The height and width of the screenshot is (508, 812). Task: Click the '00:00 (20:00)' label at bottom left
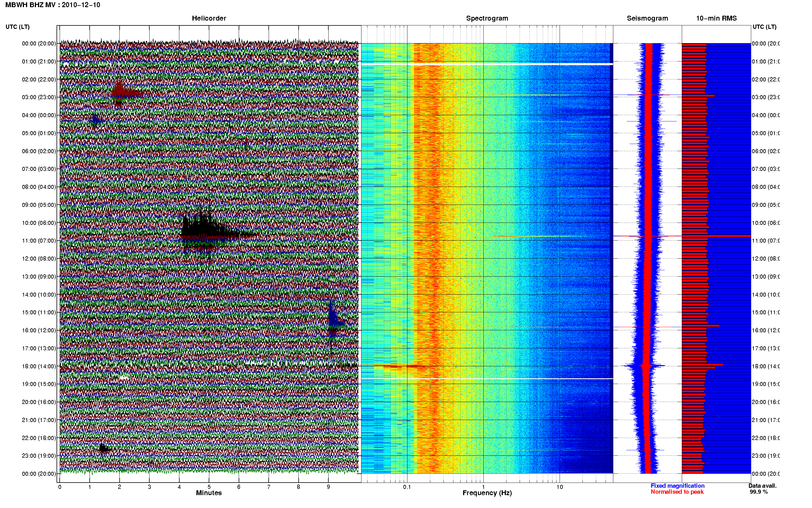click(39, 474)
